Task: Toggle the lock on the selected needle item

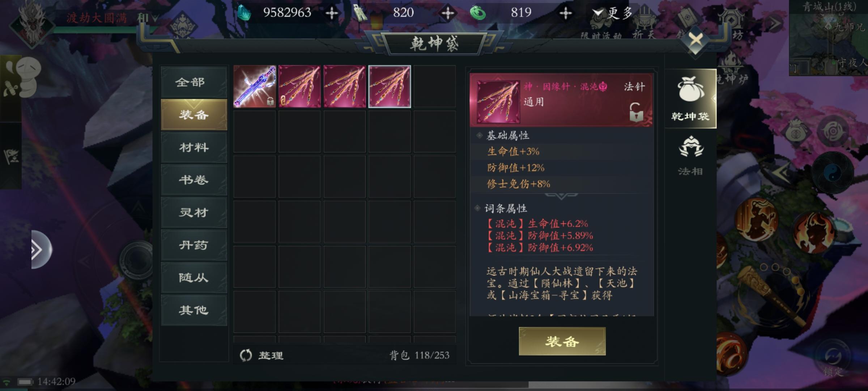Action: [636, 112]
